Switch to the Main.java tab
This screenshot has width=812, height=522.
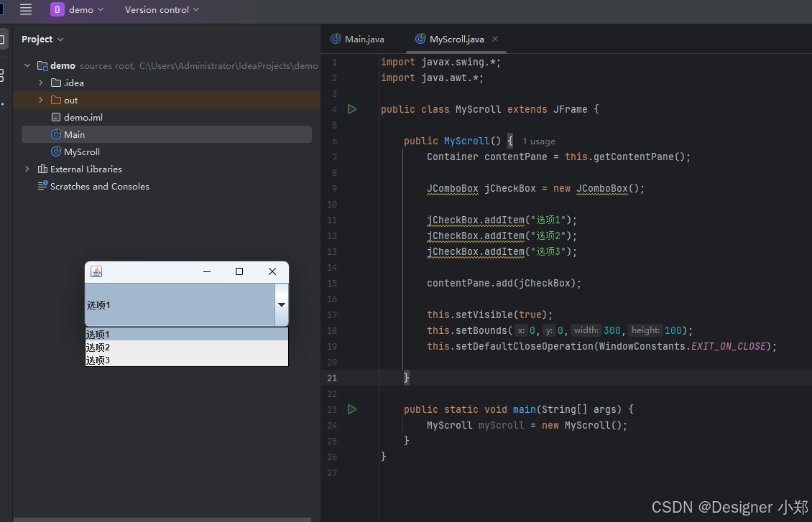pyautogui.click(x=358, y=39)
